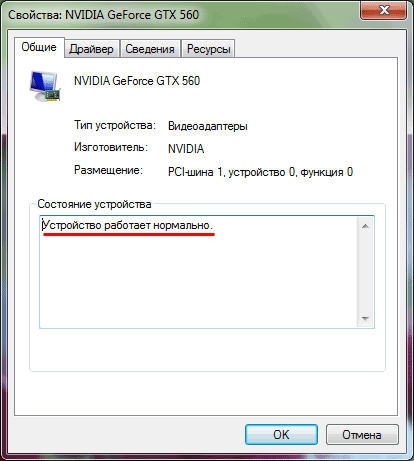Close the GTX 560 properties dialog
Screen dimensions: 414x461
coord(384,10)
